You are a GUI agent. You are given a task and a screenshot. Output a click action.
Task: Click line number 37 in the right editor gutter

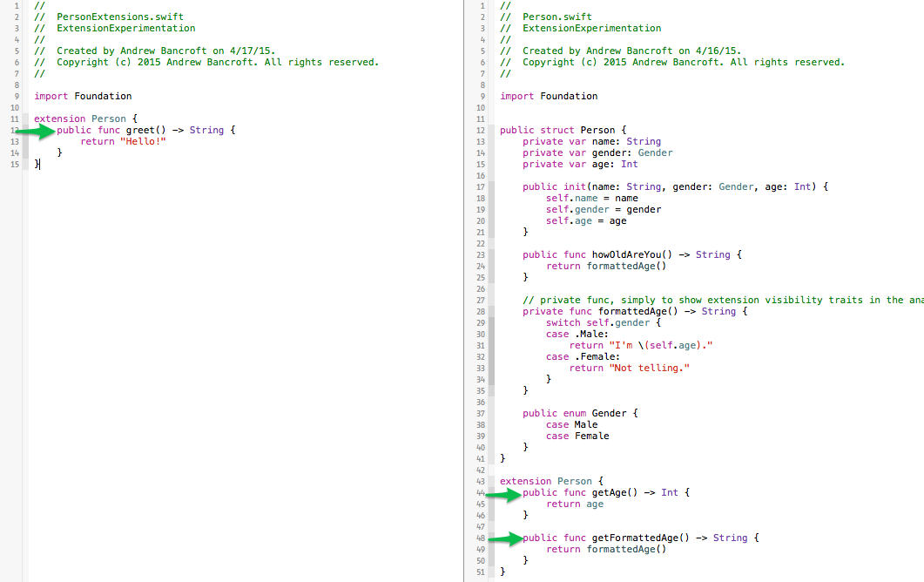click(x=479, y=414)
